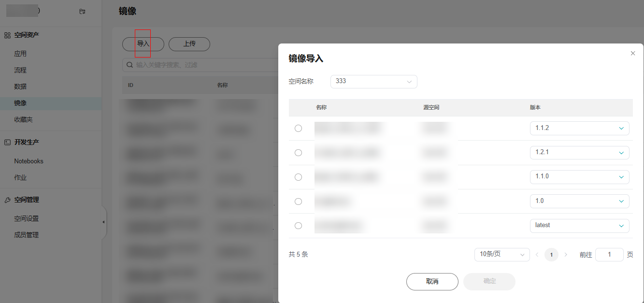Viewport: 644px width, 303px height.
Task: Click the 共 5 条 total count text
Action: (298, 254)
